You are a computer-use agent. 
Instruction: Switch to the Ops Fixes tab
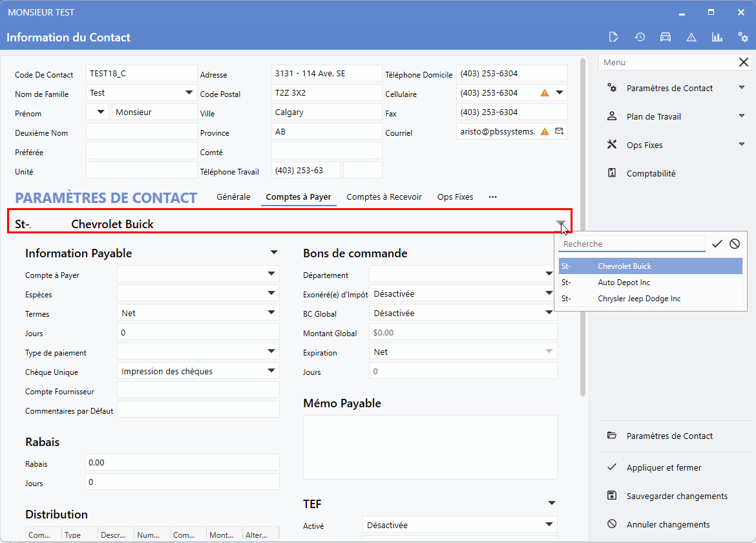point(455,197)
